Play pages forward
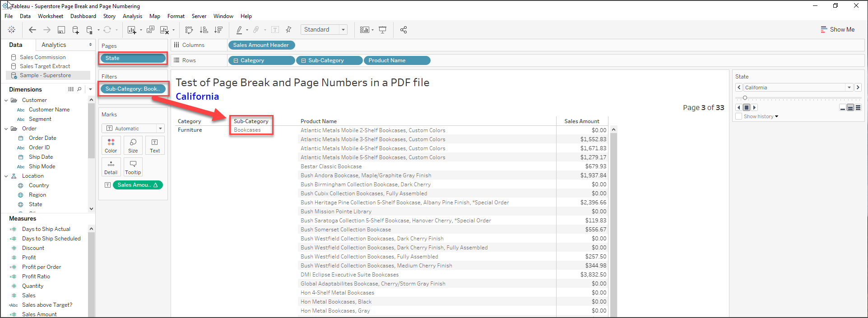This screenshot has height=318, width=868. click(x=754, y=107)
